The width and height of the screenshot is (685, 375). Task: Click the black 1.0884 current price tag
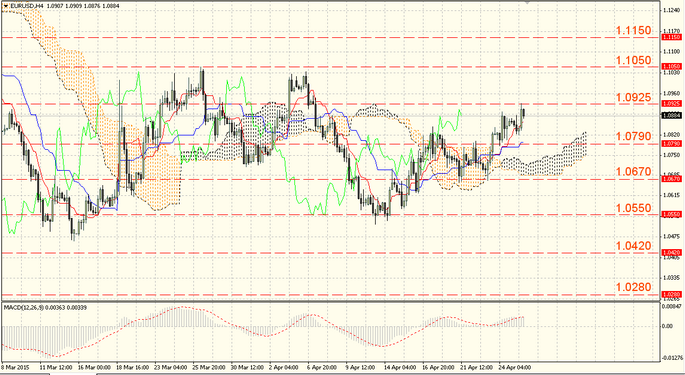pyautogui.click(x=671, y=116)
